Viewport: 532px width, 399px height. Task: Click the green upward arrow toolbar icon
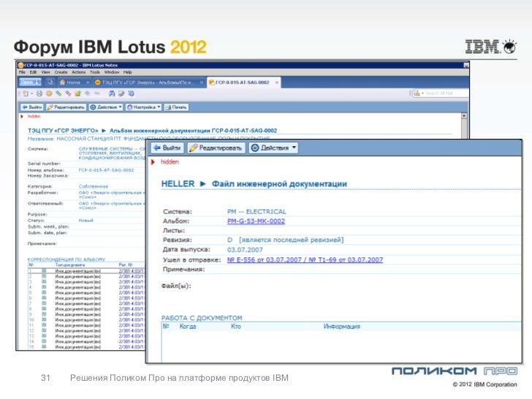click(x=77, y=94)
